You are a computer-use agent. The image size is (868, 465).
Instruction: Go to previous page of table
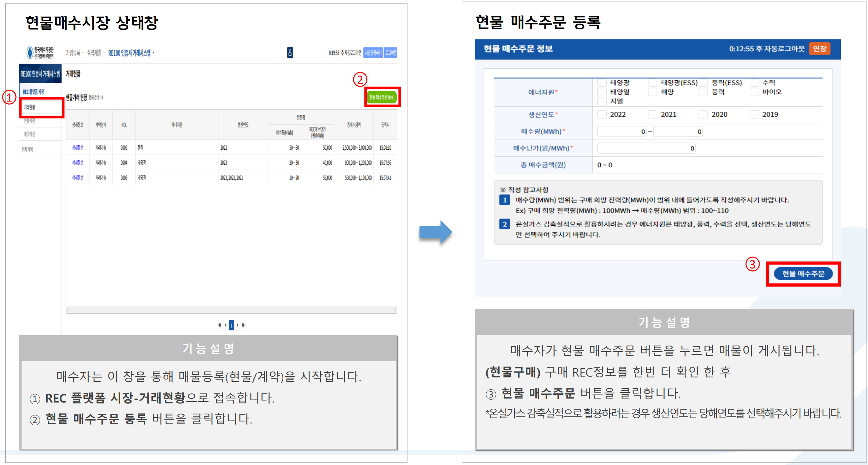(226, 325)
